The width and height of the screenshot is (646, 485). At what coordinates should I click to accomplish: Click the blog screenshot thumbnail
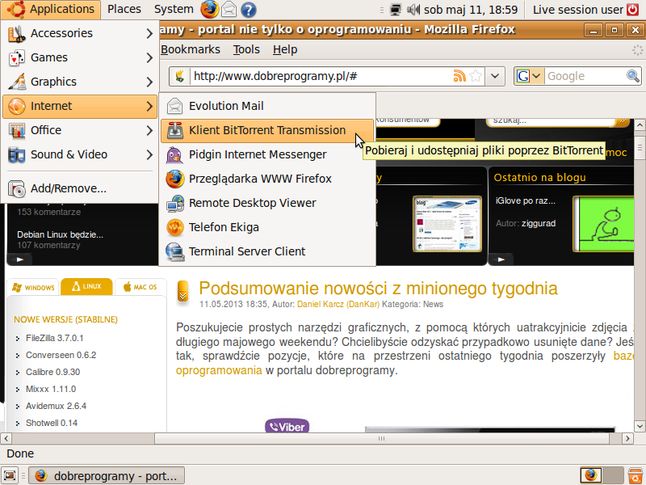click(x=447, y=224)
